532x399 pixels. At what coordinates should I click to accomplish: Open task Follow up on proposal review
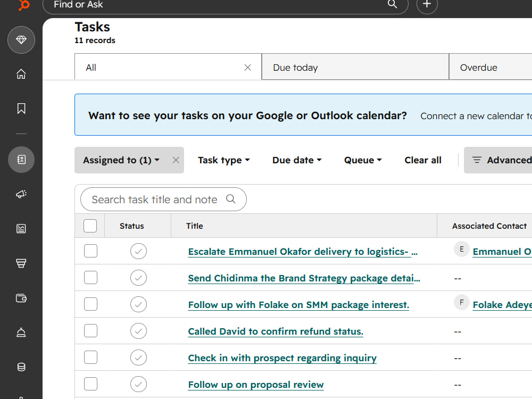tap(256, 385)
